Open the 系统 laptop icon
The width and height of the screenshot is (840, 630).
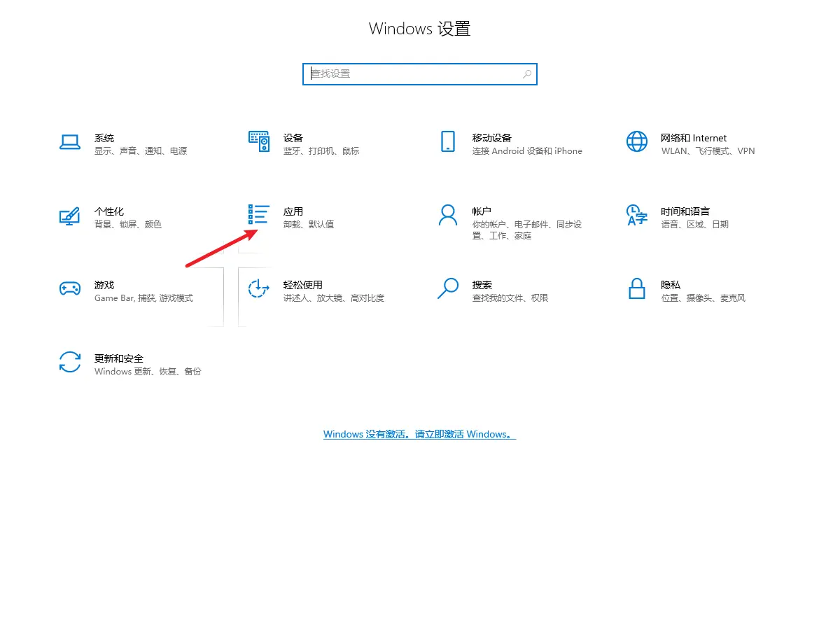click(x=70, y=142)
